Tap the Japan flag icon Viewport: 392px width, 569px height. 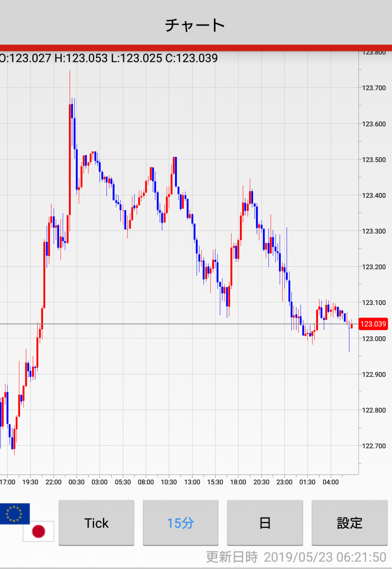pyautogui.click(x=38, y=531)
